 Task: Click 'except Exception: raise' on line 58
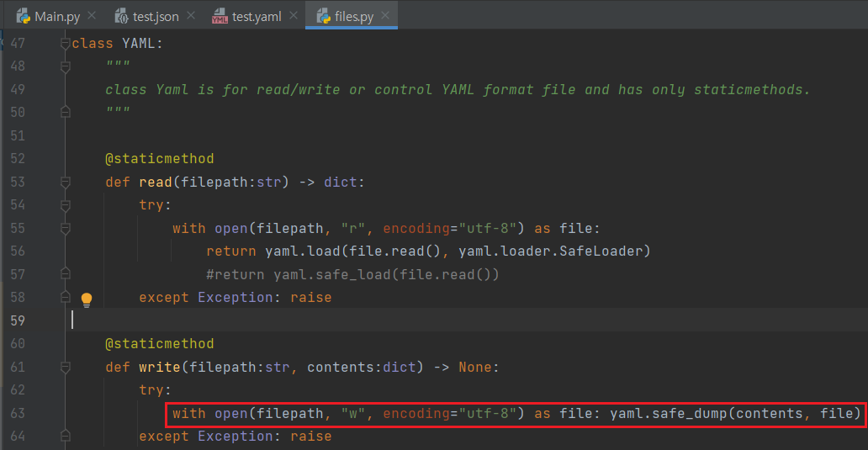(x=236, y=297)
